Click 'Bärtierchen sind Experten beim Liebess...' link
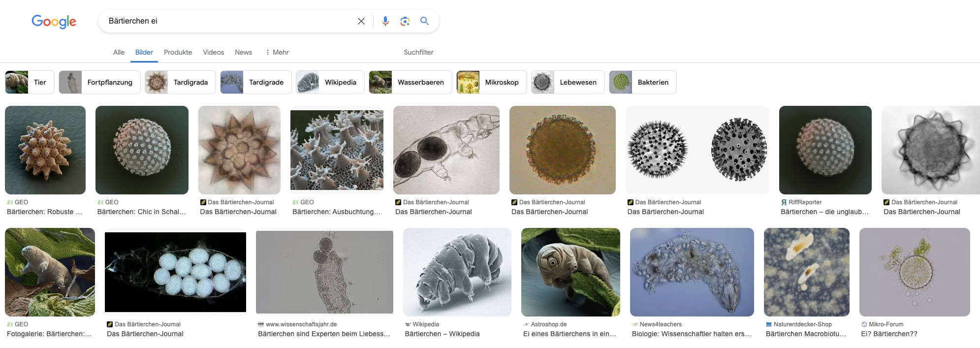Screen dimensions: 980x348 click(x=324, y=334)
